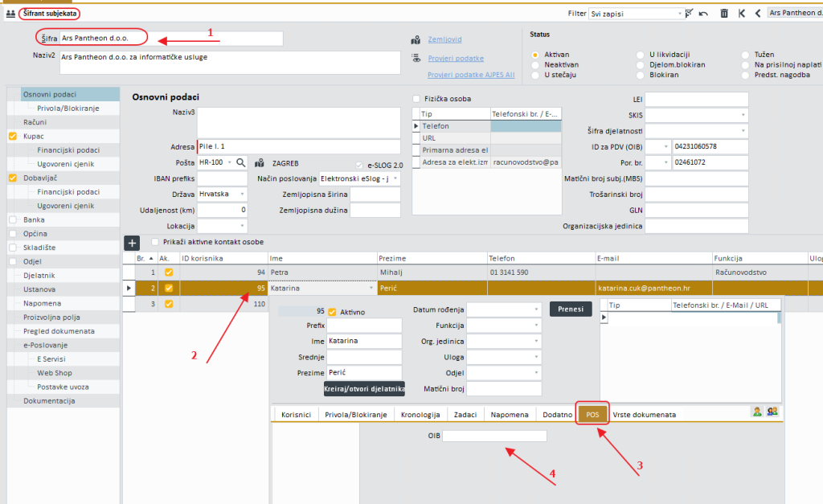Click the map icon beside ZAGREB
The width and height of the screenshot is (823, 504).
(260, 162)
